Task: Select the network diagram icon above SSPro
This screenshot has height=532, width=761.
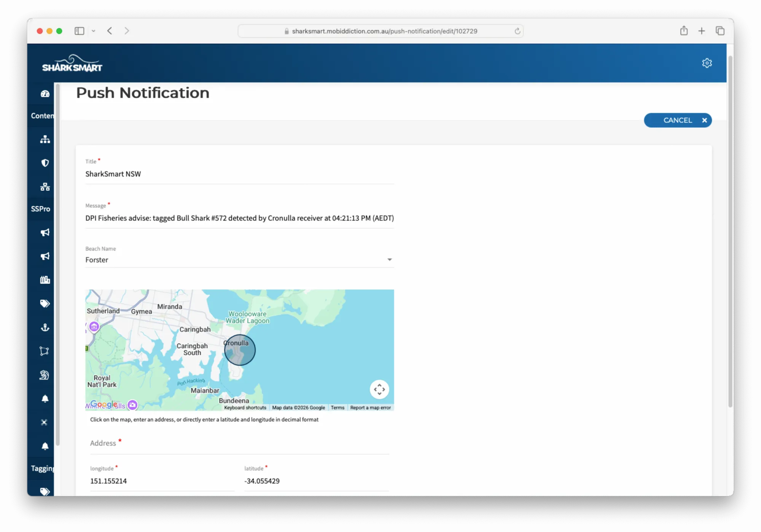Action: pos(45,187)
